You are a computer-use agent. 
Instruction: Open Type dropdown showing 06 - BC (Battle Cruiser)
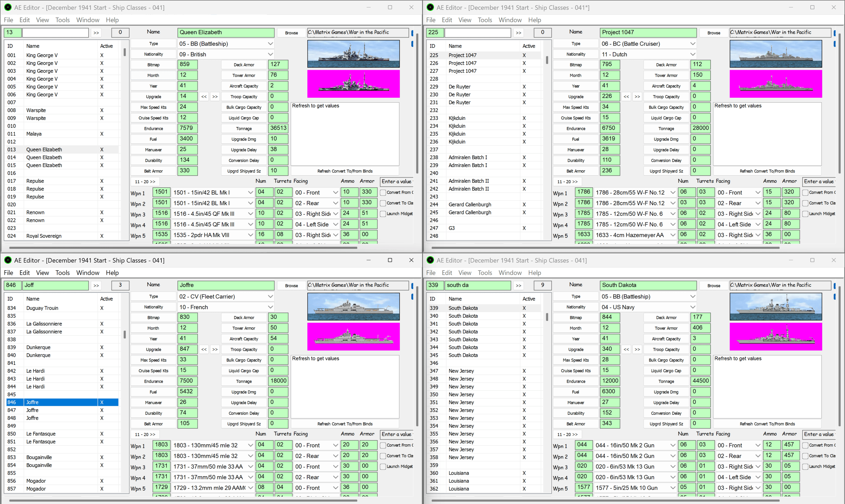pos(648,44)
